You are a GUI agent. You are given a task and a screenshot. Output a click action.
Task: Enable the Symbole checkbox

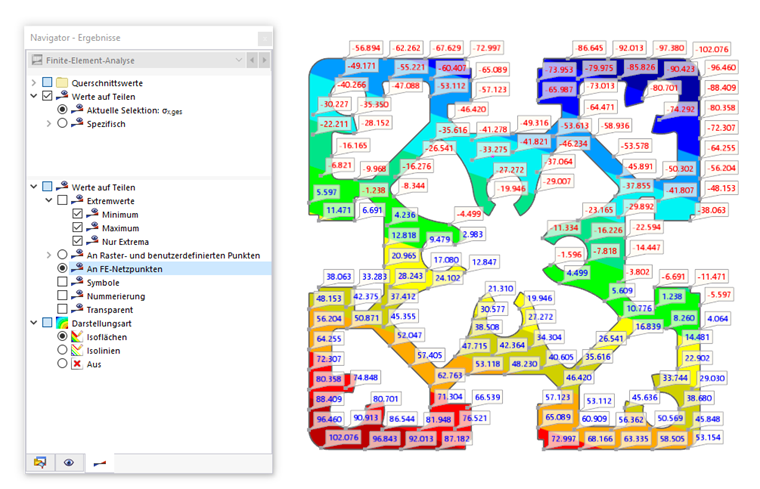point(62,281)
